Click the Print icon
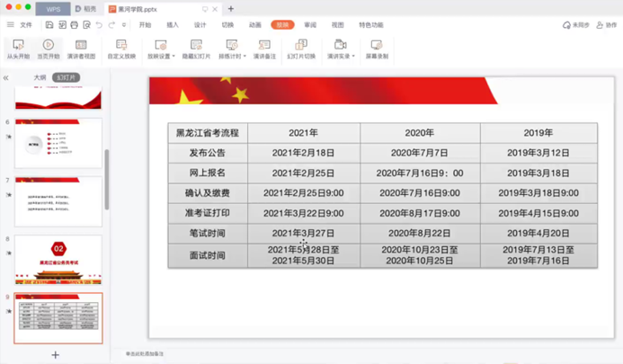This screenshot has height=364, width=623. [75, 25]
